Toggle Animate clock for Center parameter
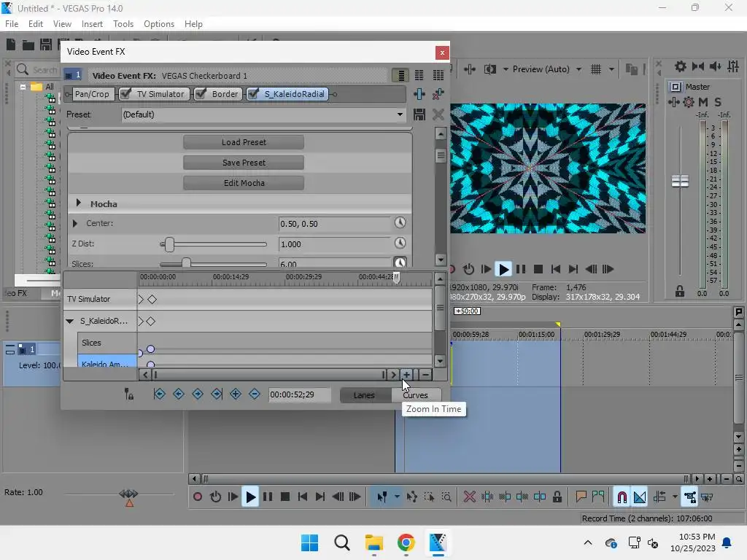 pyautogui.click(x=400, y=222)
